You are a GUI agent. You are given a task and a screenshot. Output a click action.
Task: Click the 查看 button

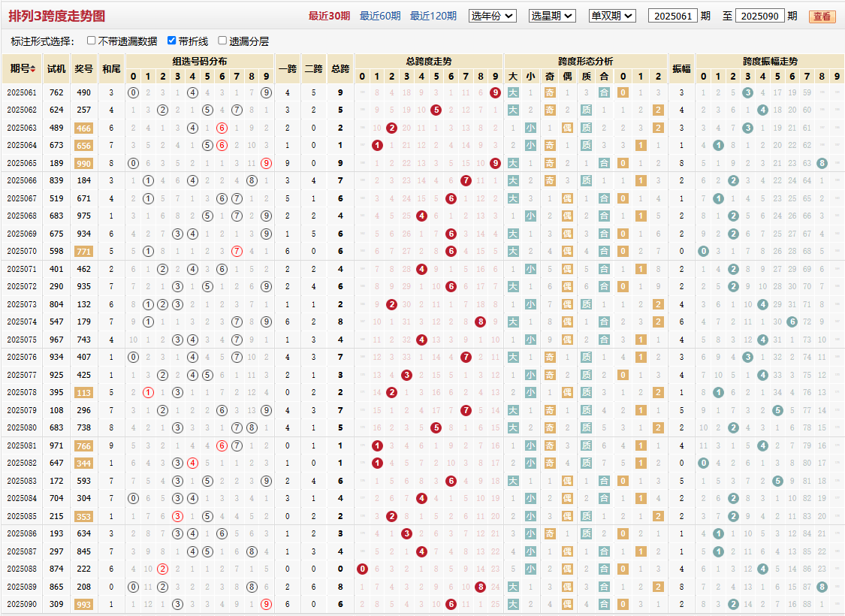point(822,17)
